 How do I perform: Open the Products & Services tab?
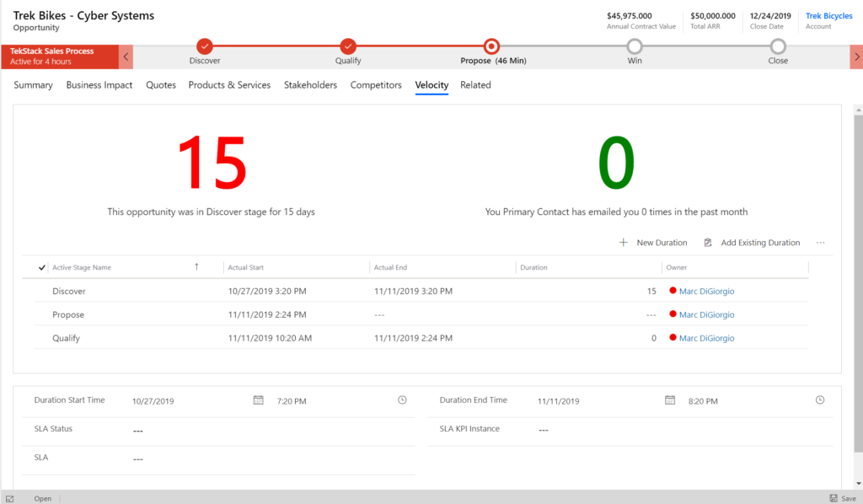229,85
